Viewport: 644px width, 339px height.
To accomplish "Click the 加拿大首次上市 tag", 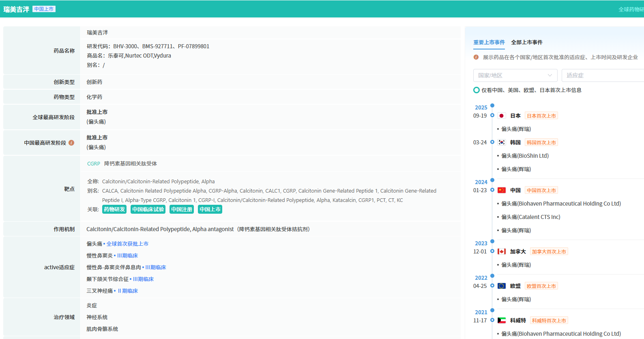I will pyautogui.click(x=549, y=251).
